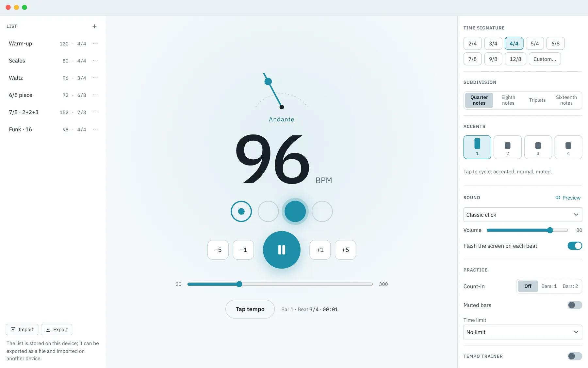Select Sixteenth notes subdivision
588x368 pixels.
pyautogui.click(x=566, y=100)
